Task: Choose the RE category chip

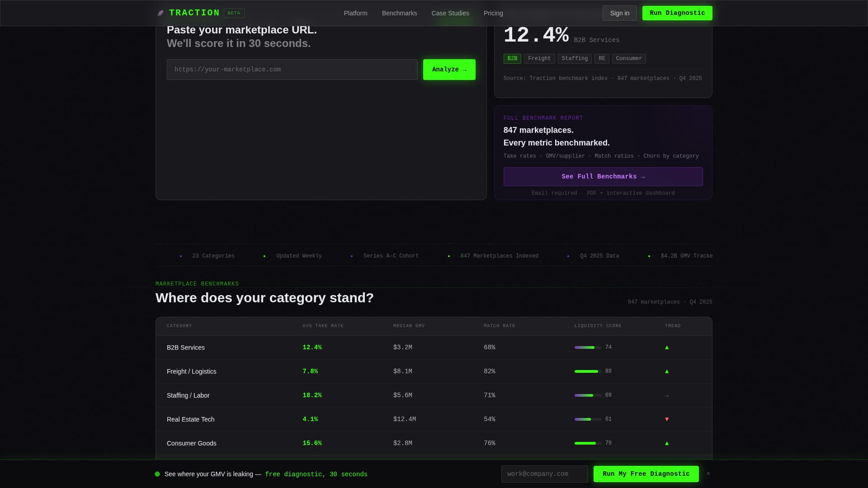Action: point(602,59)
